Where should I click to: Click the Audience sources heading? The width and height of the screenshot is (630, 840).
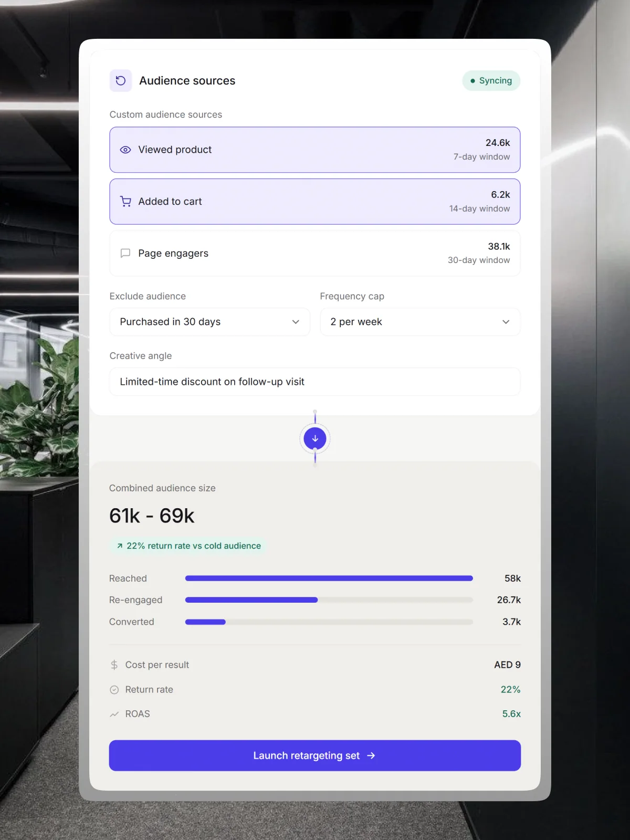[x=187, y=81]
